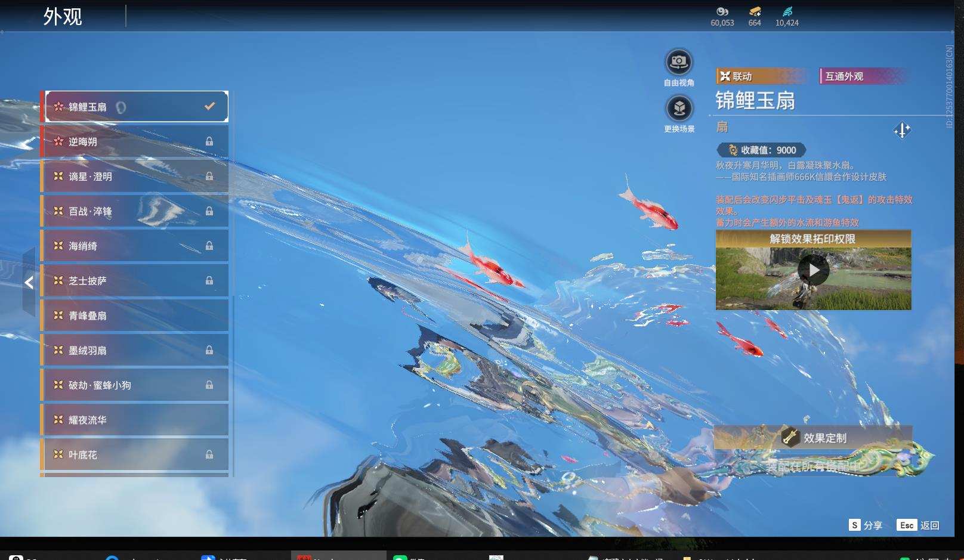Click the teal currency icon above 10,424

pyautogui.click(x=787, y=11)
